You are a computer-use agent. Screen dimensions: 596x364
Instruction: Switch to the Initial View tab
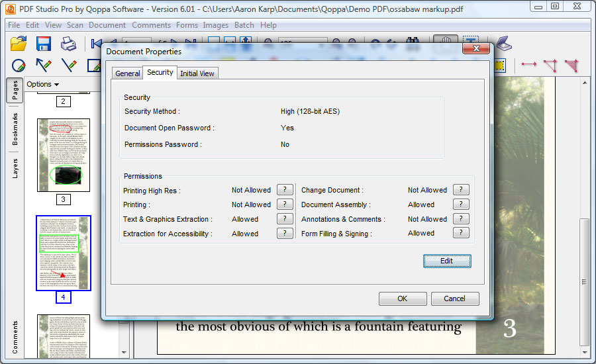coord(197,73)
